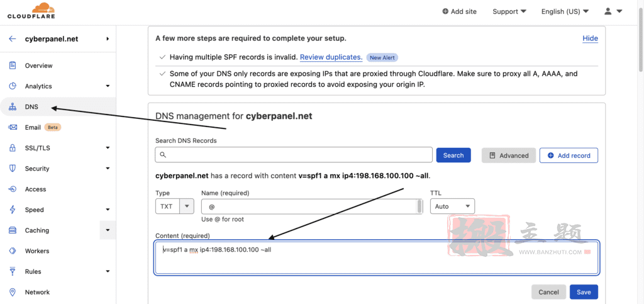Click the Speed lightning bolt icon
The height and width of the screenshot is (304, 644).
pos(13,210)
